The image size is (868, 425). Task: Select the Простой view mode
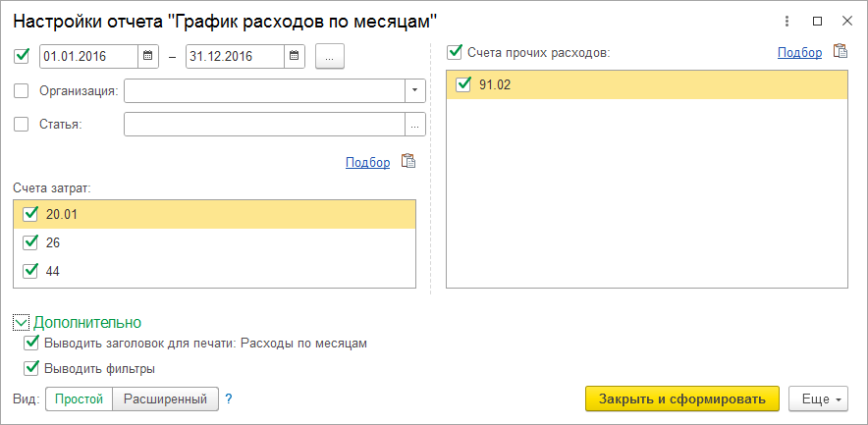(x=79, y=399)
